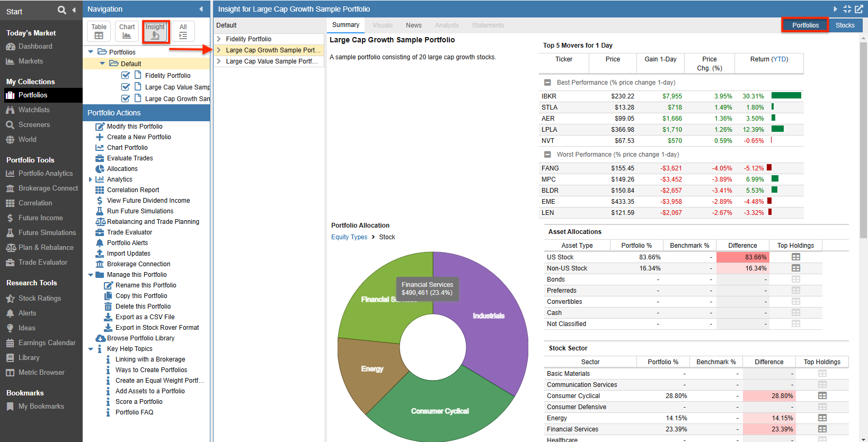Uncheck the Large Cap Growth Sample checkbox
This screenshot has width=868, height=442.
pyautogui.click(x=126, y=99)
